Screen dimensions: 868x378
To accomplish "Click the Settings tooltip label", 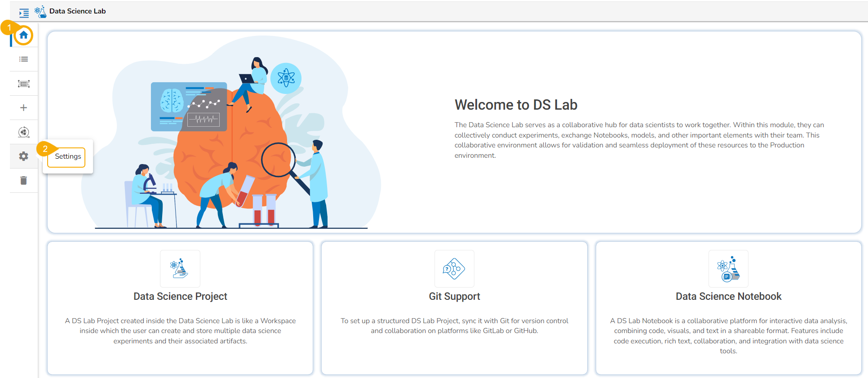I will click(68, 156).
